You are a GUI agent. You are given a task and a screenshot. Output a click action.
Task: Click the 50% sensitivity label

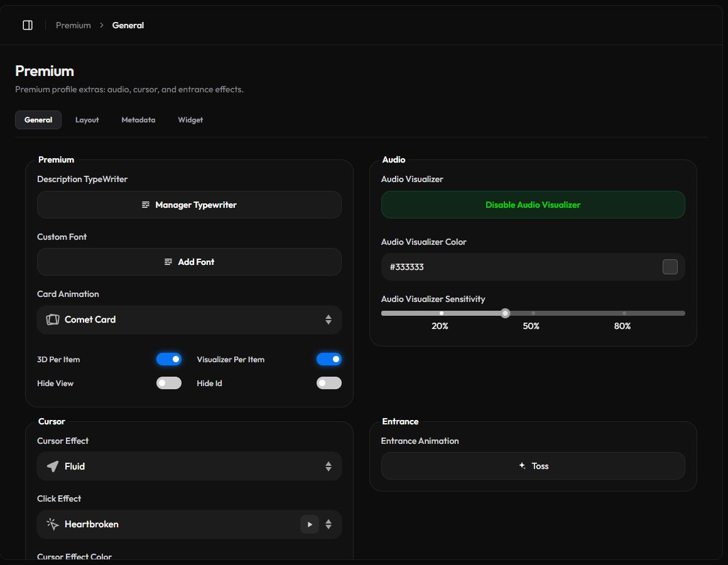tap(531, 326)
